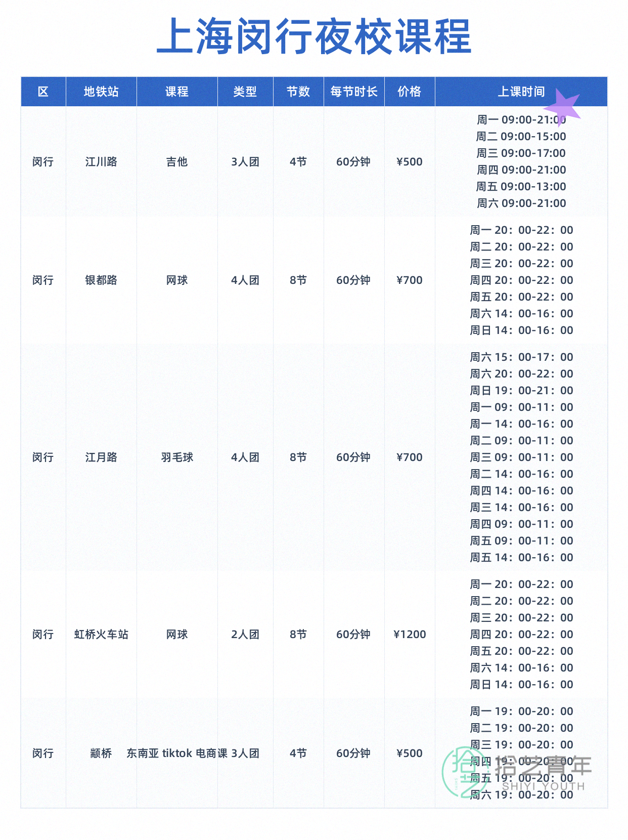Click the 类型 column header
Screen dimensions: 628x840
245,92
